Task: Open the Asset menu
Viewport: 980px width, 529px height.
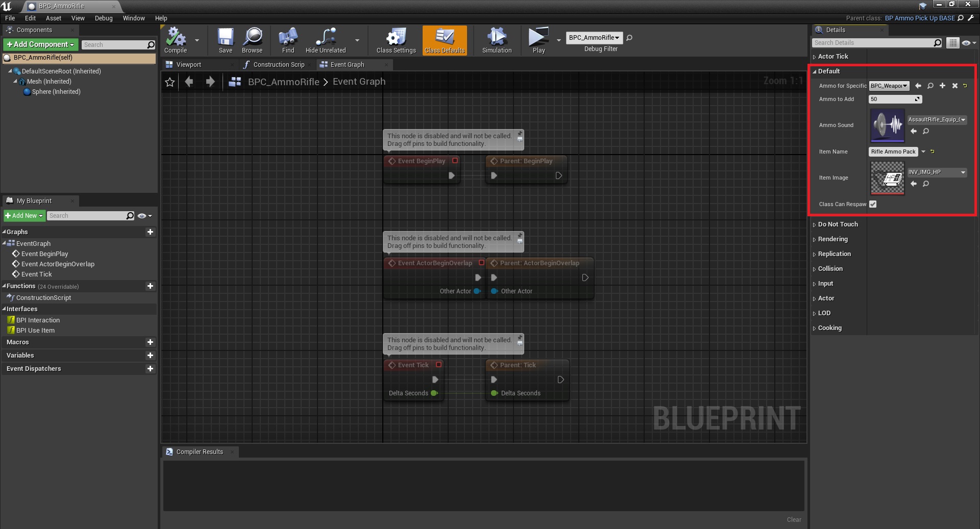Action: coord(53,18)
